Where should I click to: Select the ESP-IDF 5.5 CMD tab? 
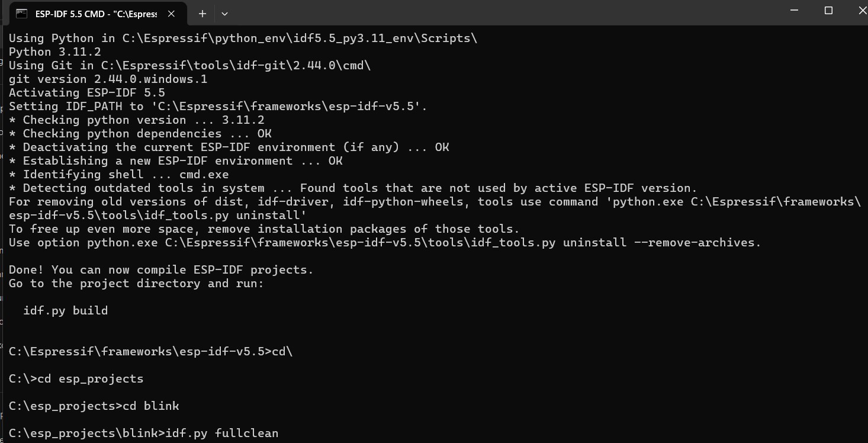coord(95,14)
